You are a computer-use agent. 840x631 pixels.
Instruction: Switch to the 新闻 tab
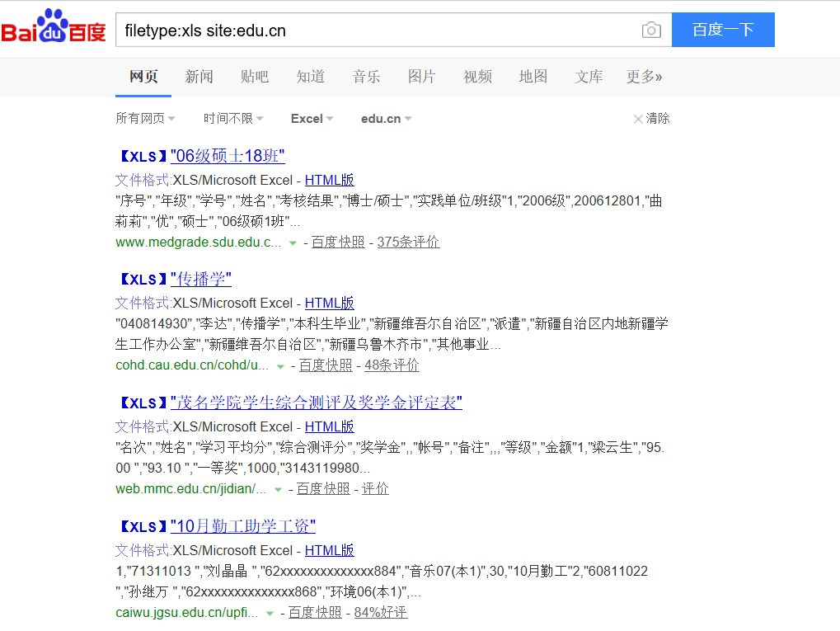199,77
